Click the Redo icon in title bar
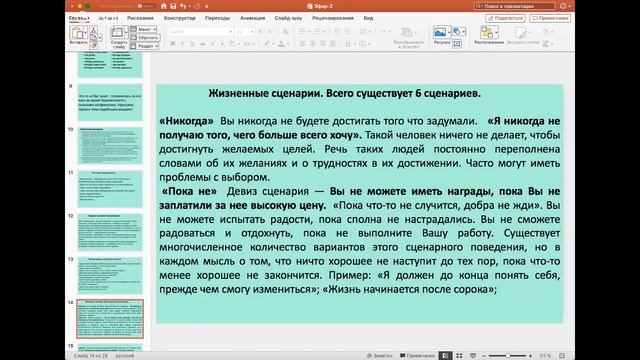640x360 pixels. 198,6
